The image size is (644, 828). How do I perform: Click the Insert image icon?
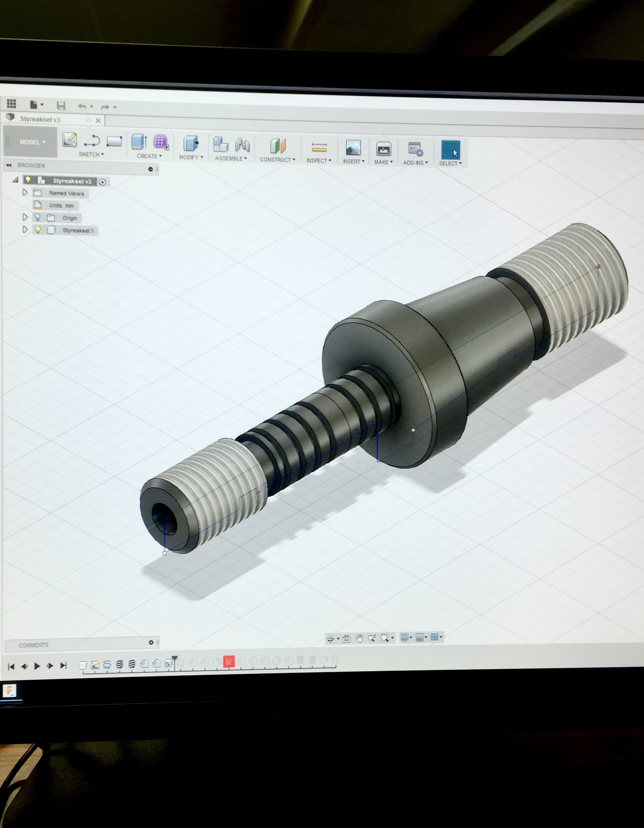353,148
